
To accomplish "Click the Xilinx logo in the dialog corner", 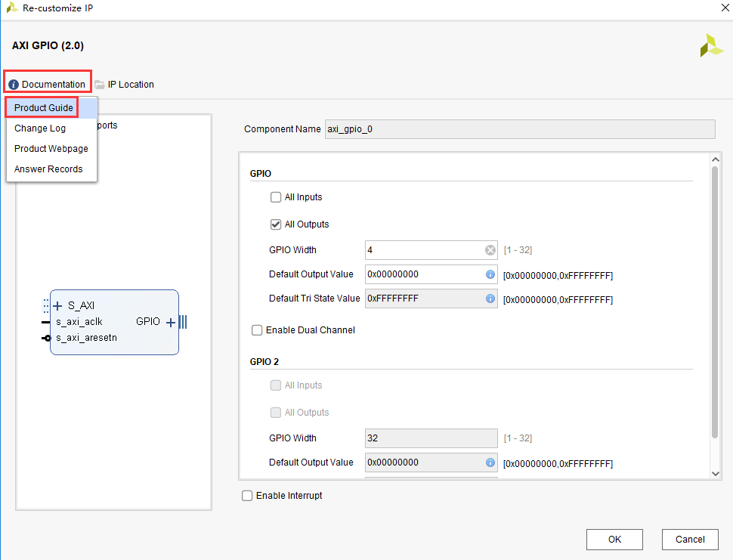I will pyautogui.click(x=710, y=45).
